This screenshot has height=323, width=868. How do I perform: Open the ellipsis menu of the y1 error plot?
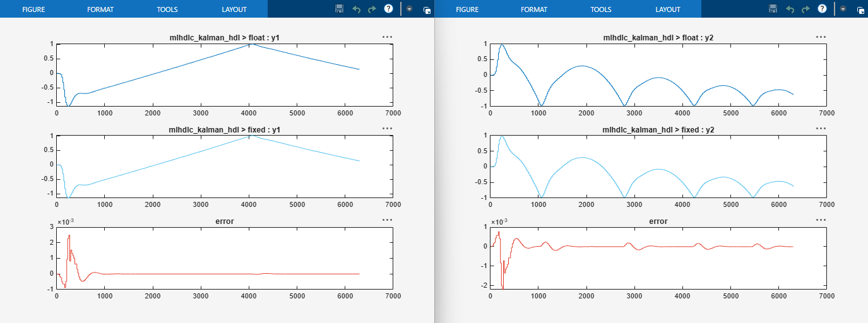387,220
